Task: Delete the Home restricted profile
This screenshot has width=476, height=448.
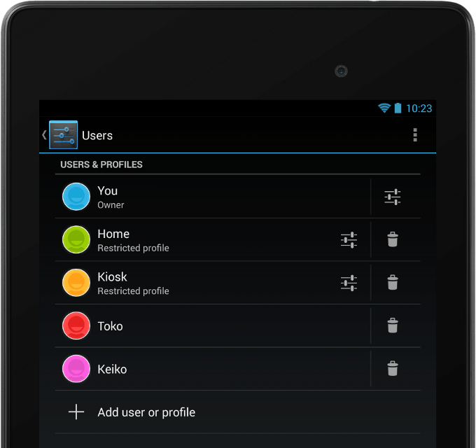Action: (393, 239)
